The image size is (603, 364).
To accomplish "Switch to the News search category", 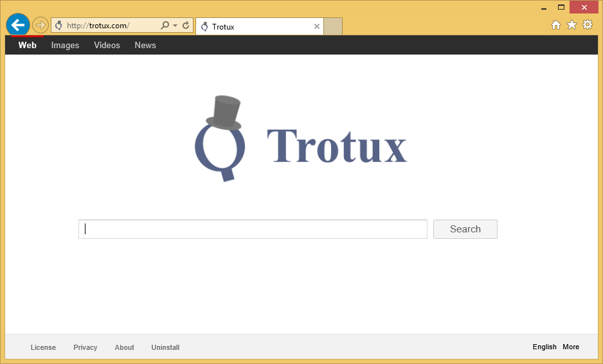I will coord(145,46).
